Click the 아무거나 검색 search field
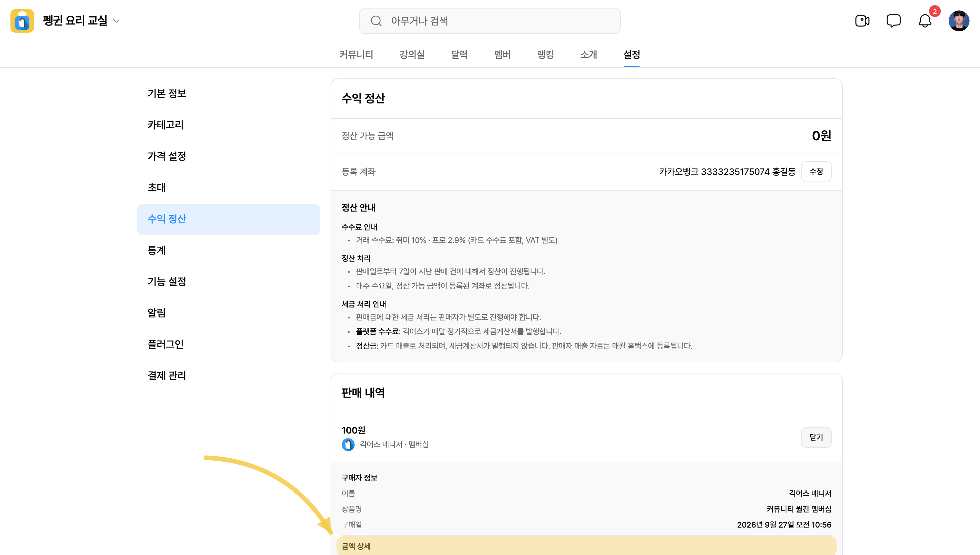Screen dimensions: 980x555 [x=490, y=21]
